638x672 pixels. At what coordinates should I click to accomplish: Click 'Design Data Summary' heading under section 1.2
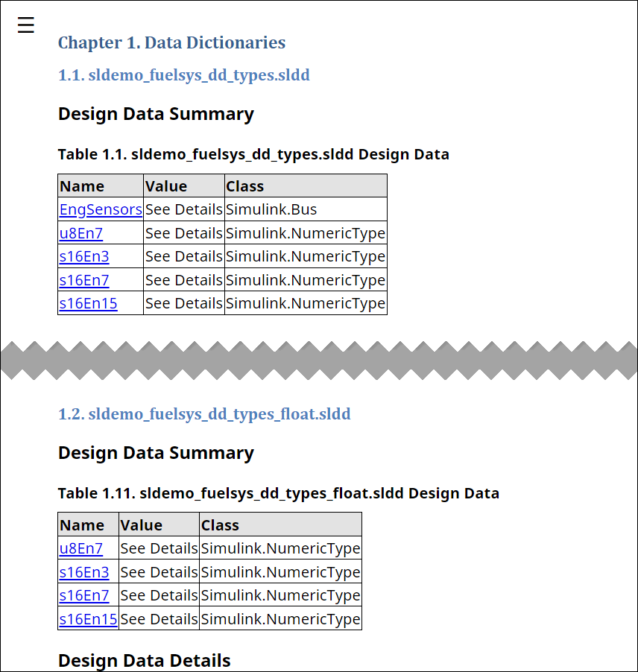156,453
